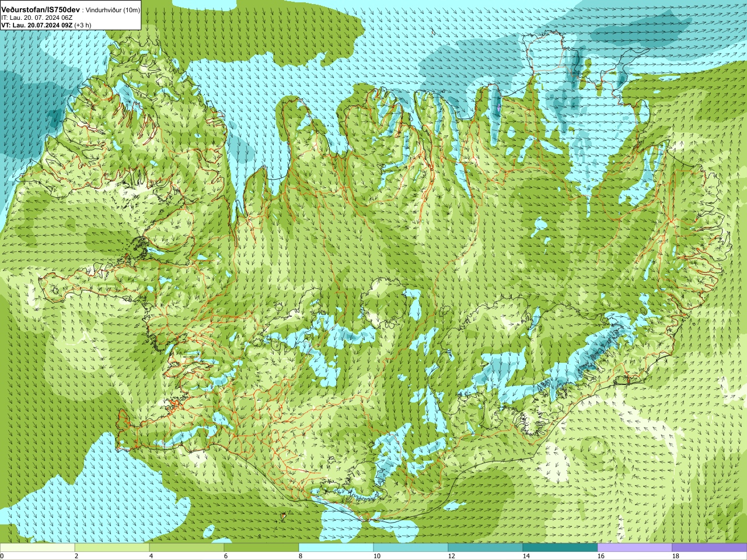Choose the teal 12–14 legend swatch

(486, 548)
